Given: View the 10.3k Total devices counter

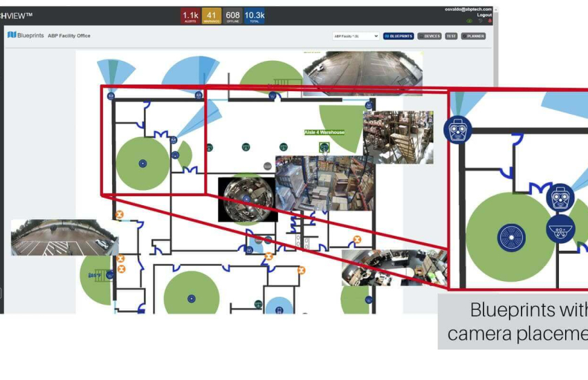Looking at the screenshot, I should point(254,16).
